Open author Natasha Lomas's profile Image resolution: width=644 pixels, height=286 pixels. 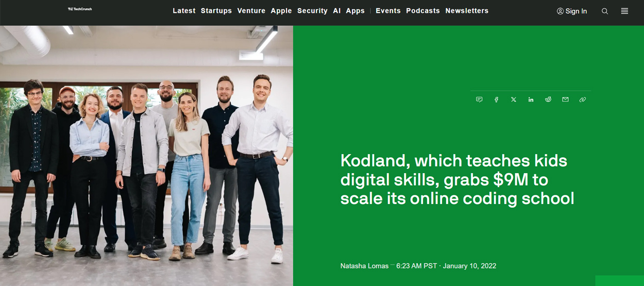click(365, 266)
